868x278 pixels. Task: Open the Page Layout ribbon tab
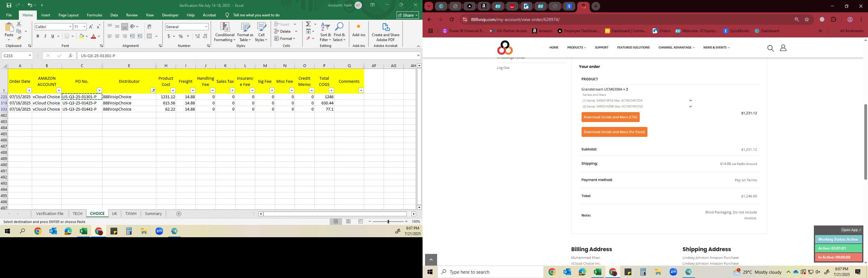click(68, 15)
